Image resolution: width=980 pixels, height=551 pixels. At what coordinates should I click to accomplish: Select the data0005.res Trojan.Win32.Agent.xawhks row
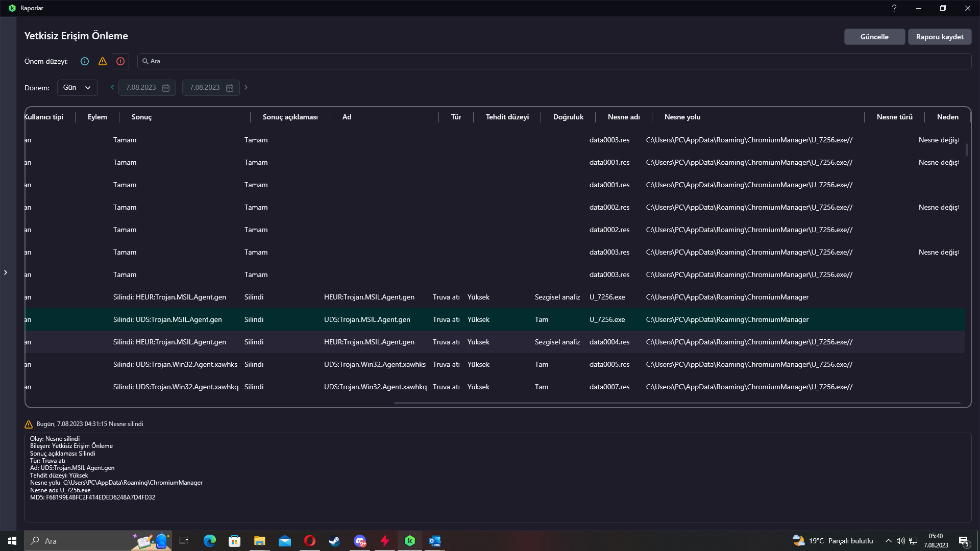click(375, 364)
